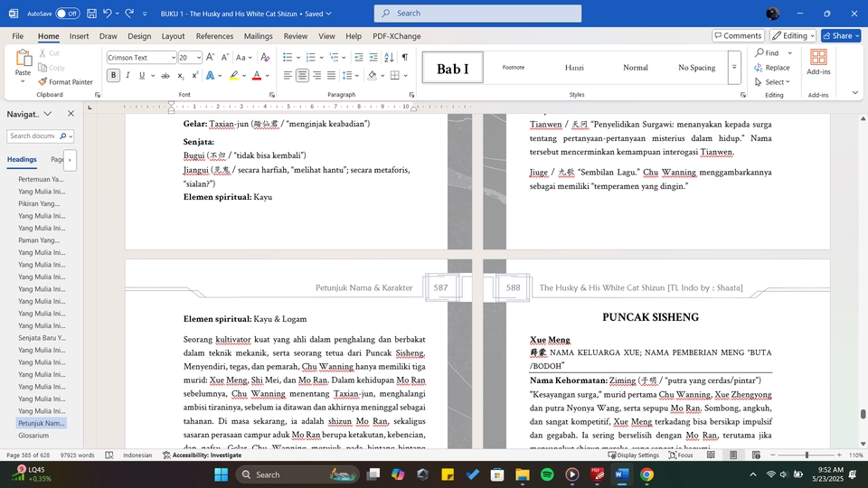
Task: Open Chrome from taskbar
Action: [x=646, y=474]
